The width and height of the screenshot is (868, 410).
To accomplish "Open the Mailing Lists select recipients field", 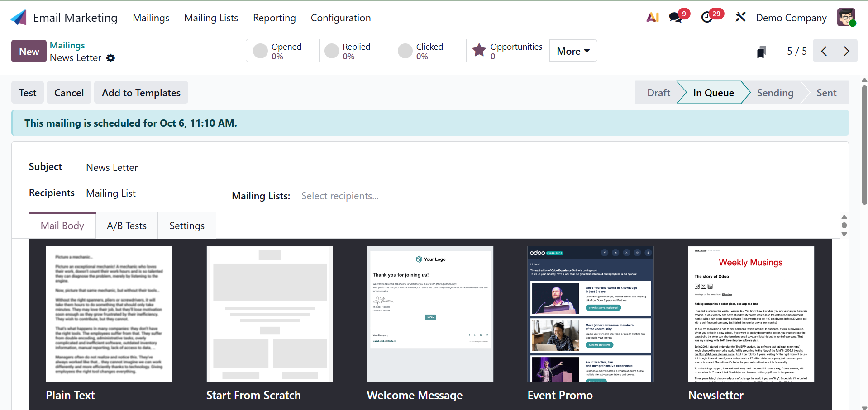I will pos(340,196).
